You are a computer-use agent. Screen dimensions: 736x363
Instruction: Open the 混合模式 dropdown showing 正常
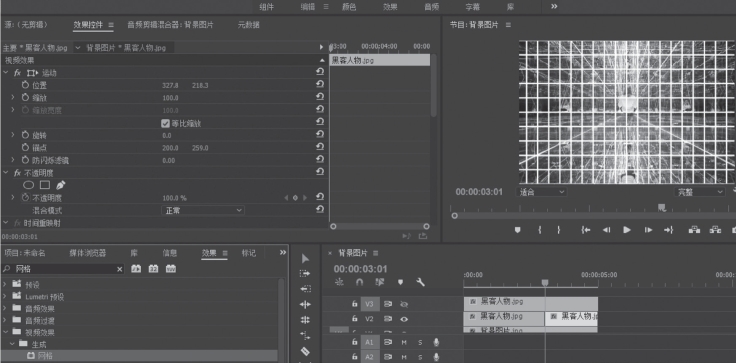point(203,210)
